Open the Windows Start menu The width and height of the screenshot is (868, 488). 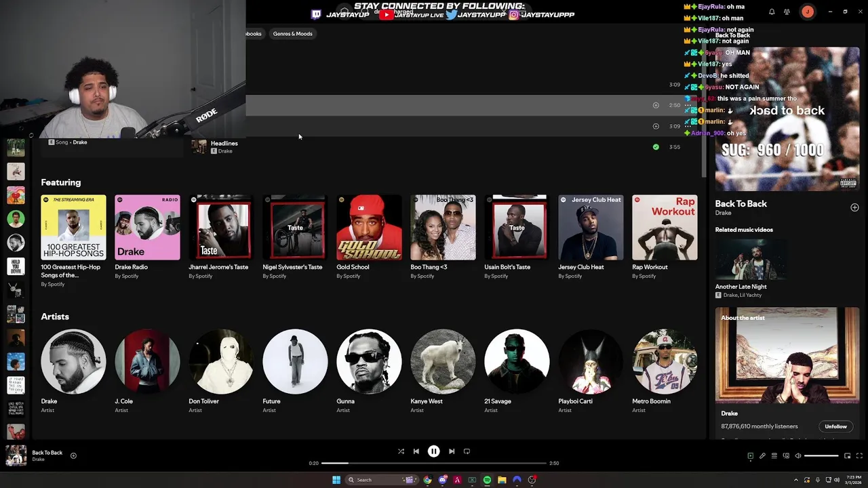pyautogui.click(x=336, y=480)
